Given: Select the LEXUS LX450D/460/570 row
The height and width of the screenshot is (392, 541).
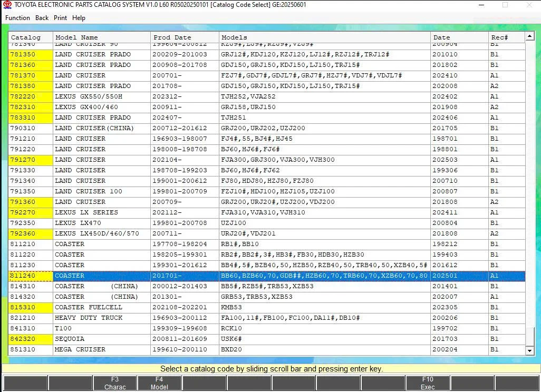Looking at the screenshot, I should pos(267,234).
